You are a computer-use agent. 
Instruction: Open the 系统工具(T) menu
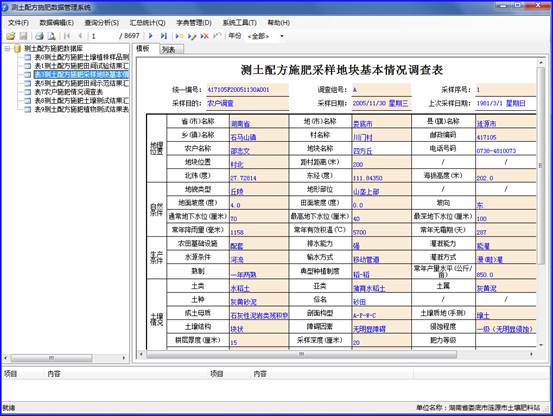(239, 23)
